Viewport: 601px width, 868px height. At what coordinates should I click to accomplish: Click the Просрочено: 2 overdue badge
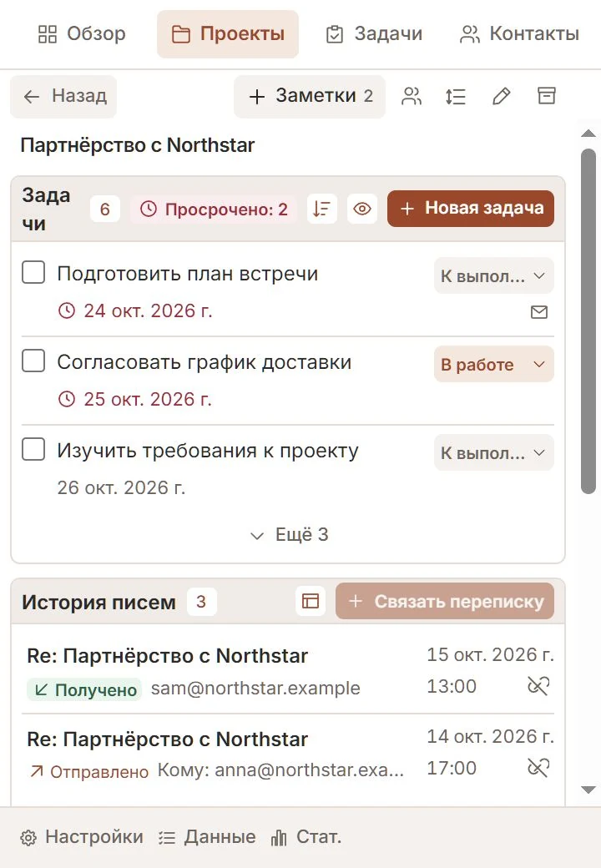(x=214, y=209)
